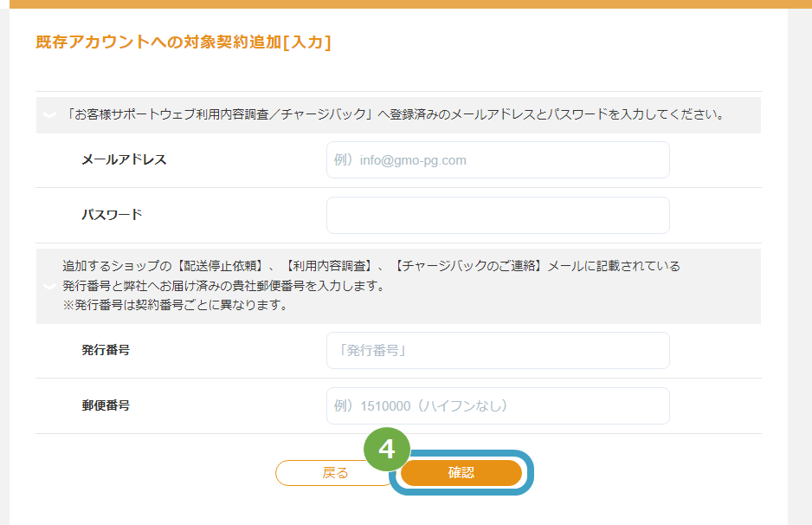
Task: Select the 発行番号 text field
Action: (498, 350)
